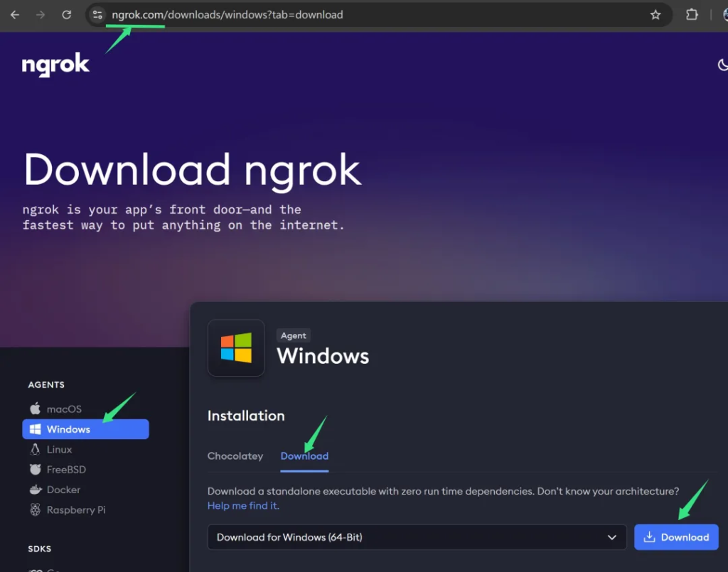728x572 pixels.
Task: Open the 'Help me find it.' link
Action: click(243, 506)
